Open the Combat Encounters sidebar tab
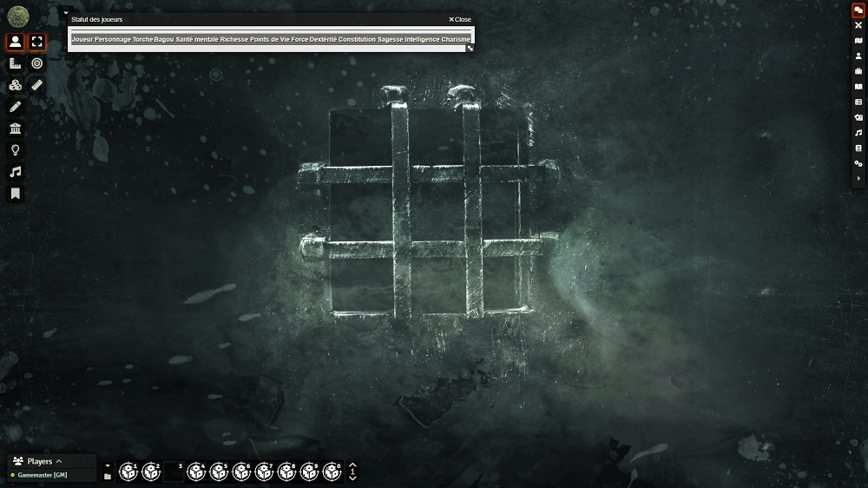The height and width of the screenshot is (488, 868). point(858,25)
